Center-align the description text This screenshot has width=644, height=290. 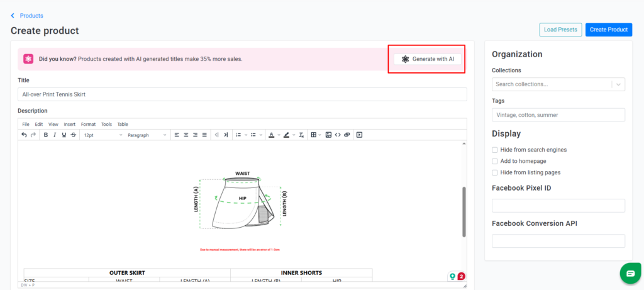186,135
